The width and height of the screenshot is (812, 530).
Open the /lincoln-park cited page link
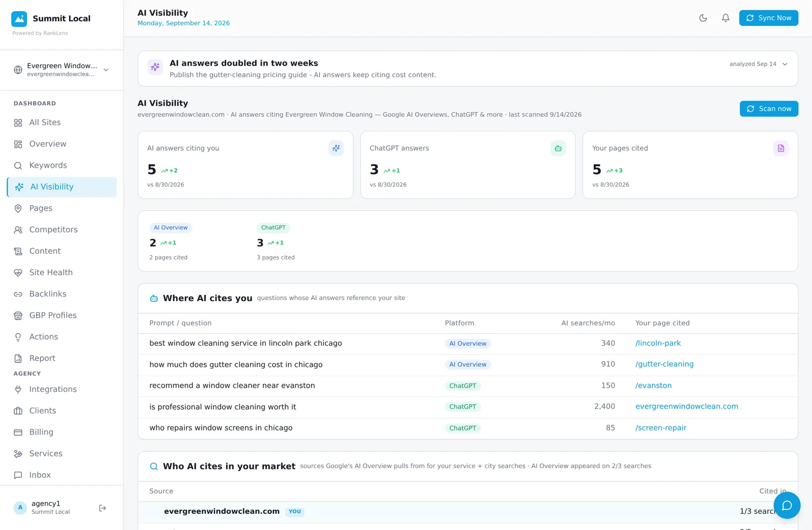pyautogui.click(x=658, y=343)
